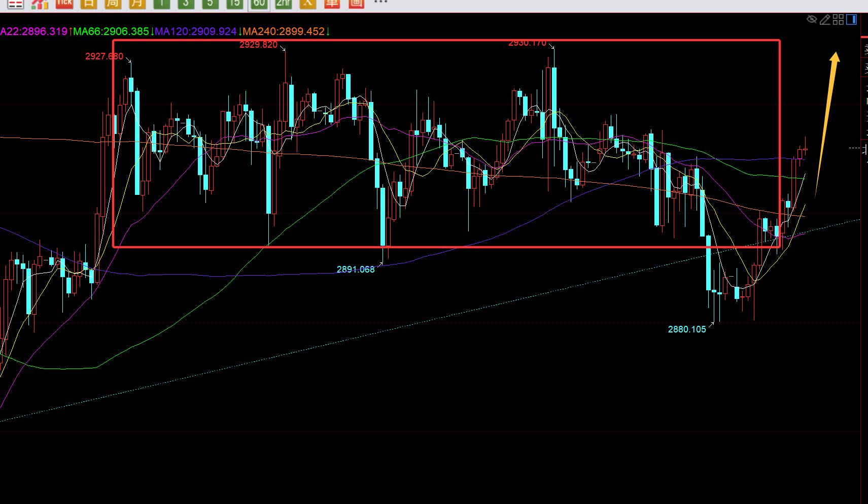Activate the pencil drawing tool
The image size is (868, 504).
tap(825, 20)
